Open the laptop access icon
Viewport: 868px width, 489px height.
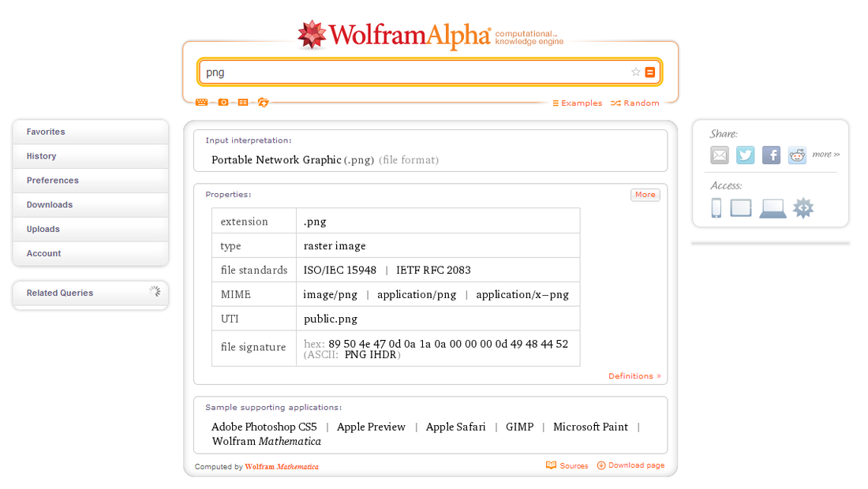773,208
